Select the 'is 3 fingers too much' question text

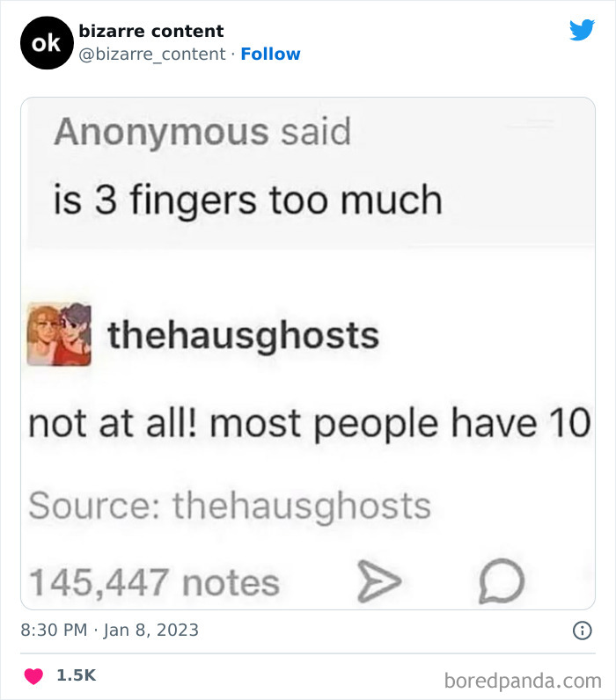pyautogui.click(x=248, y=200)
